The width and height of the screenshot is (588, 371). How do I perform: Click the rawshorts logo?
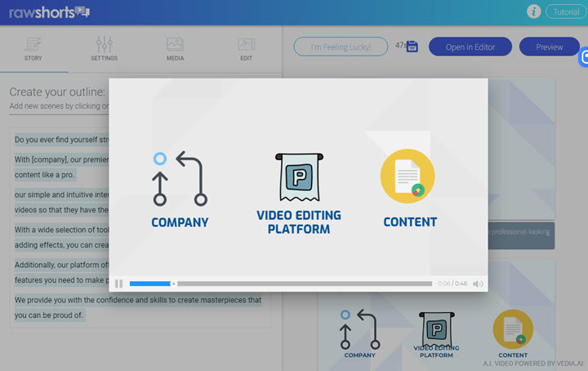49,12
